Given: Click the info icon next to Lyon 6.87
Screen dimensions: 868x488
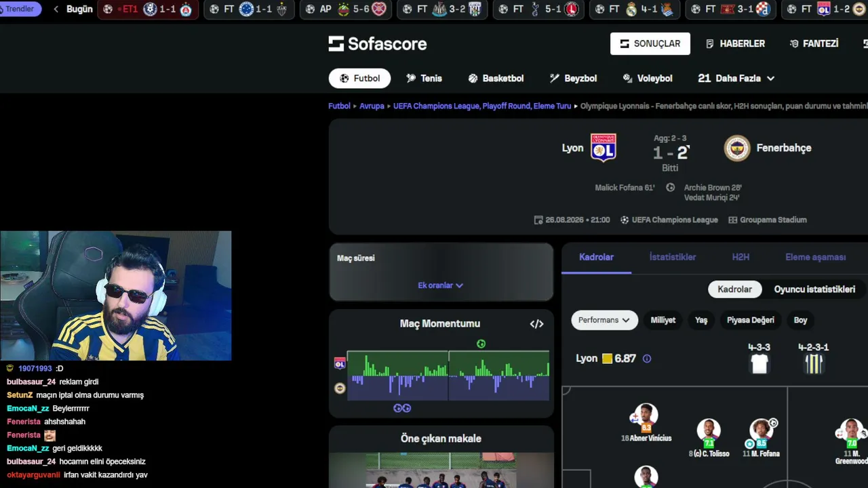Looking at the screenshot, I should pyautogui.click(x=647, y=359).
